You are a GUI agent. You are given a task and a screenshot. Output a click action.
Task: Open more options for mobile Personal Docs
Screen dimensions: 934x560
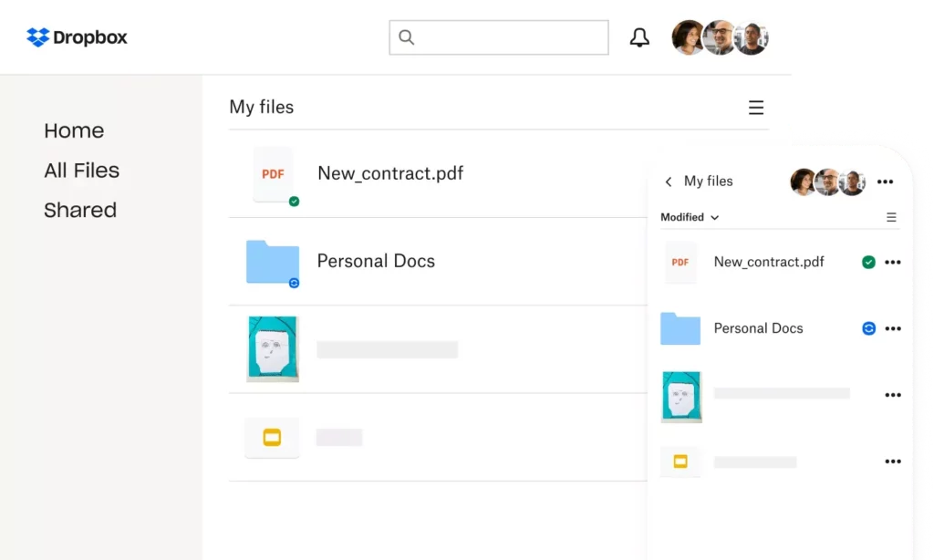click(893, 328)
